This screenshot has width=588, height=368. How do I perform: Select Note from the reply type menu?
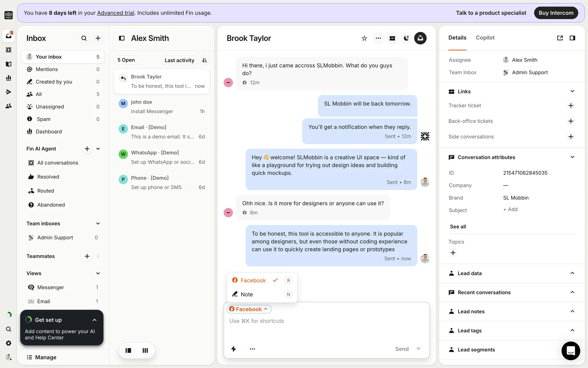(247, 294)
